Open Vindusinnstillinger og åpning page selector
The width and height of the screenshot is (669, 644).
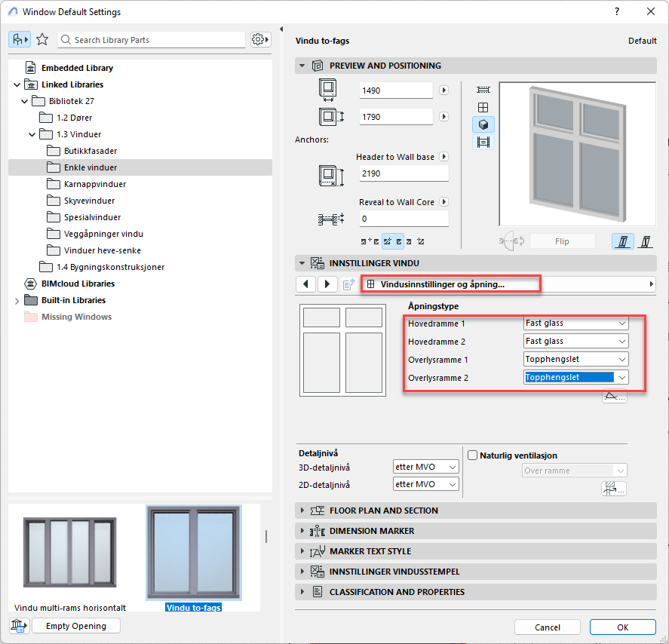pyautogui.click(x=450, y=284)
